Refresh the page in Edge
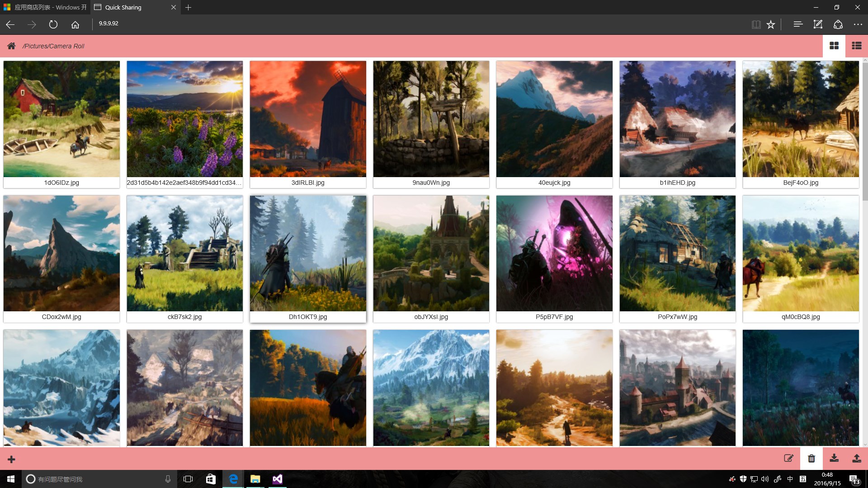The image size is (868, 488). (x=53, y=24)
